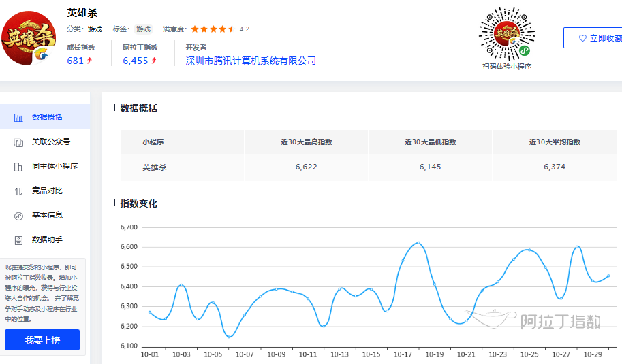Click the 6,622 highest index cell
The width and height of the screenshot is (622, 364).
pos(307,167)
